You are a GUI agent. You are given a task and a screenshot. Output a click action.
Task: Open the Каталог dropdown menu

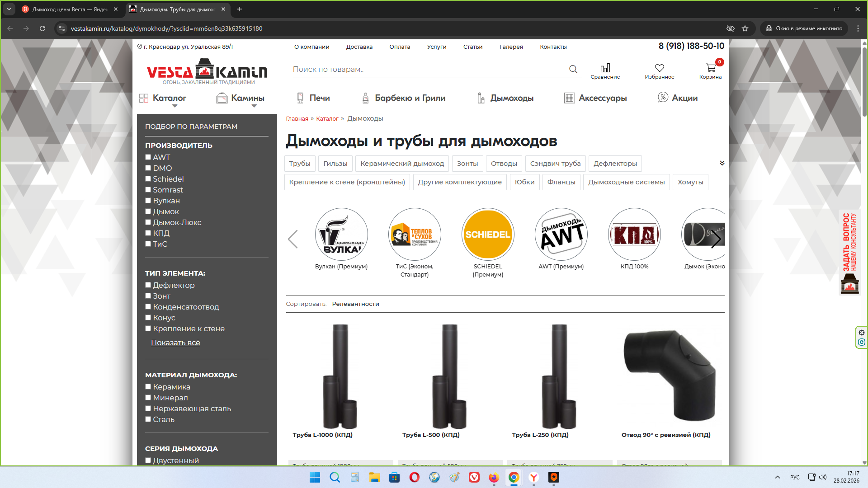(x=169, y=98)
